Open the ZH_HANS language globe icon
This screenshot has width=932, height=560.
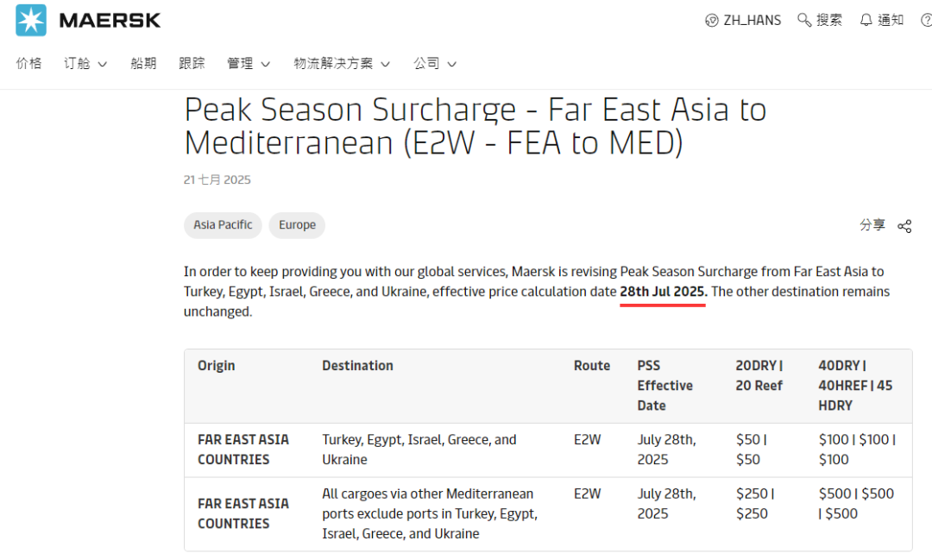[711, 21]
